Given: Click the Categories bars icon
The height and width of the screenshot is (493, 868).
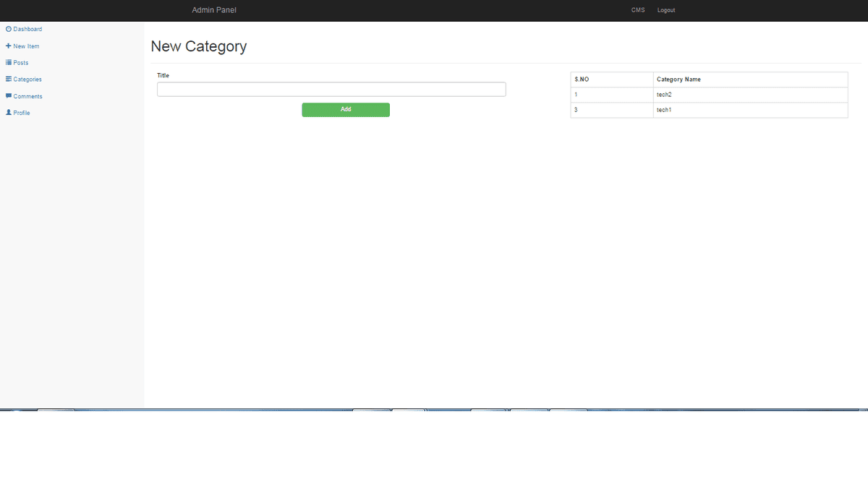Looking at the screenshot, I should (x=9, y=80).
